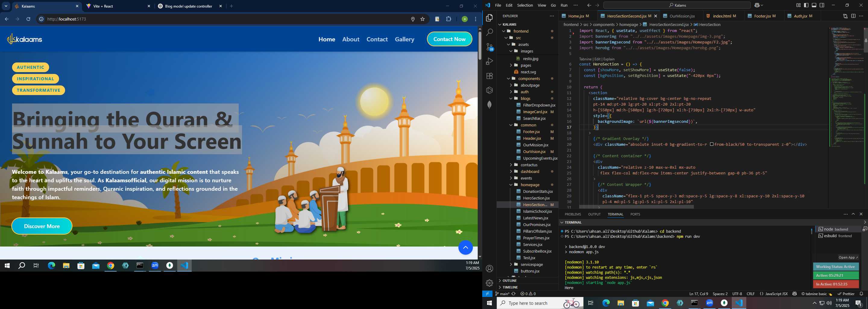Open Chrome tab search dropdown arrow
Screen dimensions: 868x309
click(6, 6)
